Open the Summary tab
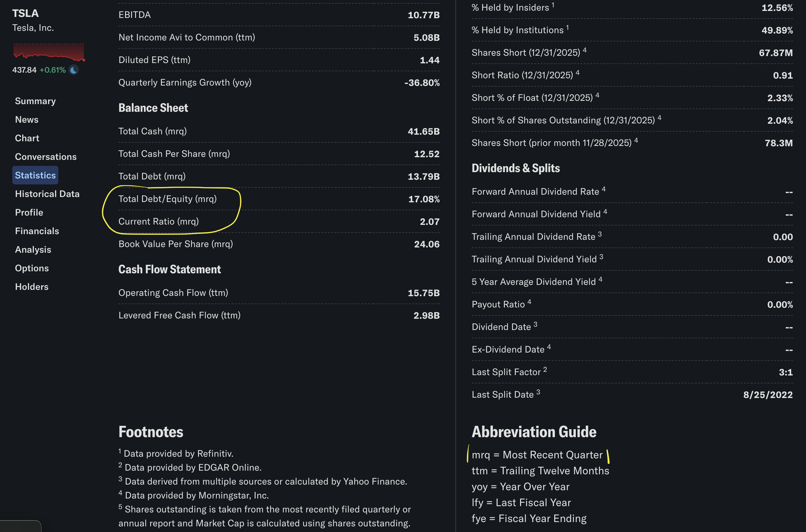Screen dimensions: 806x532 point(35,101)
